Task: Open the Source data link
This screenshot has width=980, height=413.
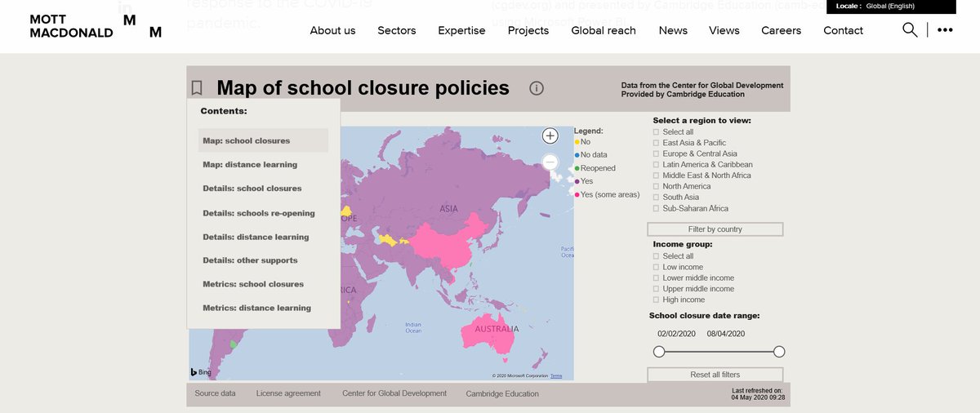Action: click(215, 393)
